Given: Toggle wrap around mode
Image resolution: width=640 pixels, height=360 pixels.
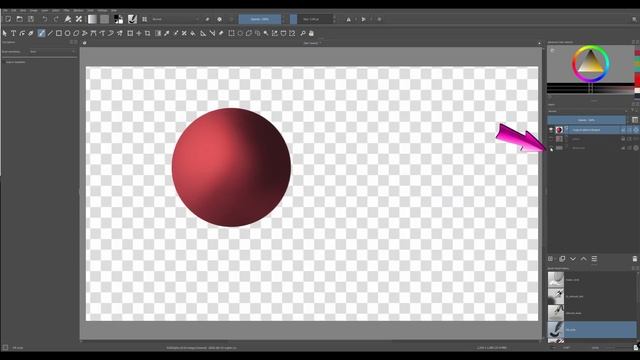Looking at the screenshot, I should 379,19.
